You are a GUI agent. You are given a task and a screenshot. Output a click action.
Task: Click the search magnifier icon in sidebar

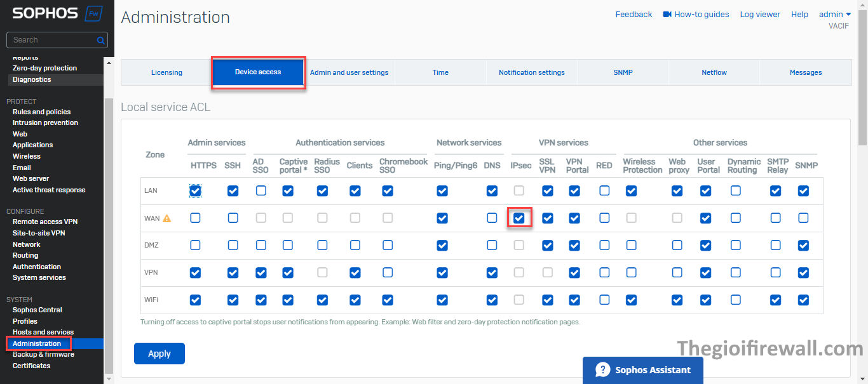(x=100, y=40)
